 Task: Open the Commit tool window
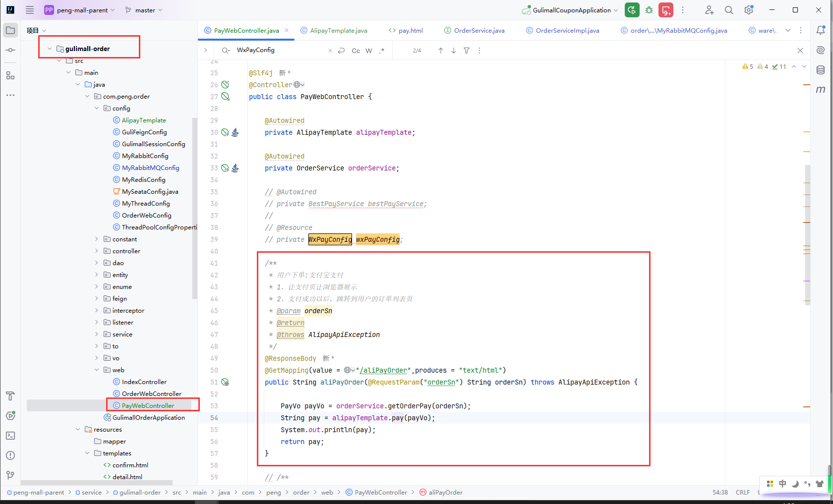coord(10,50)
